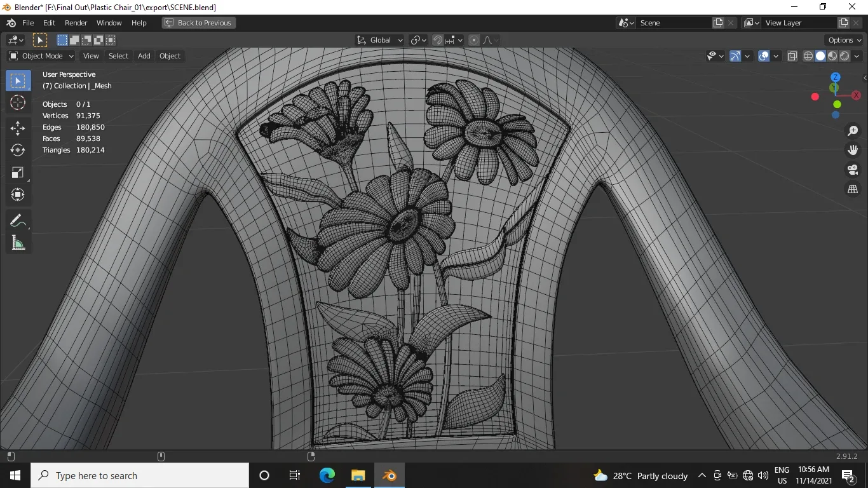The height and width of the screenshot is (488, 868).
Task: Click the blue Z axis gizmo
Action: (836, 78)
